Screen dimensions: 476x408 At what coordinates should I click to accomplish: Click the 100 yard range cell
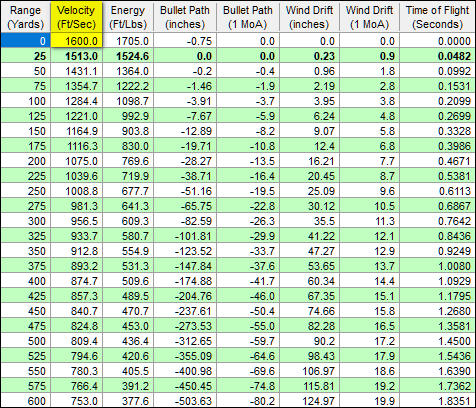(x=26, y=101)
